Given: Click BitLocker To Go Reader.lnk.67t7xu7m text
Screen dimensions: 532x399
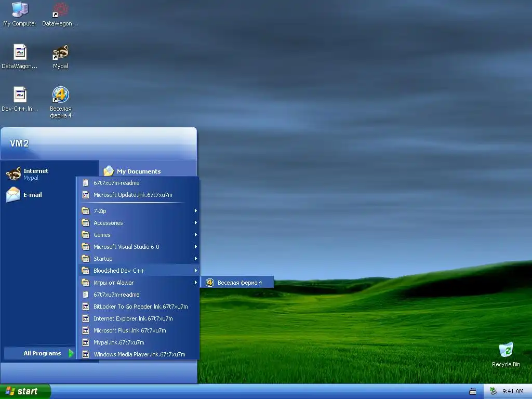Looking at the screenshot, I should (x=140, y=307).
